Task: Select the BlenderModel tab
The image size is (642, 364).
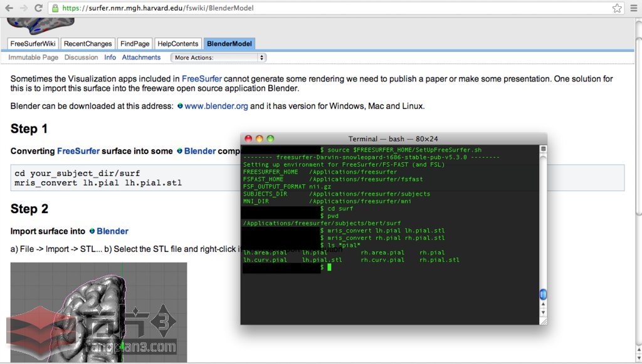Action: tap(229, 44)
